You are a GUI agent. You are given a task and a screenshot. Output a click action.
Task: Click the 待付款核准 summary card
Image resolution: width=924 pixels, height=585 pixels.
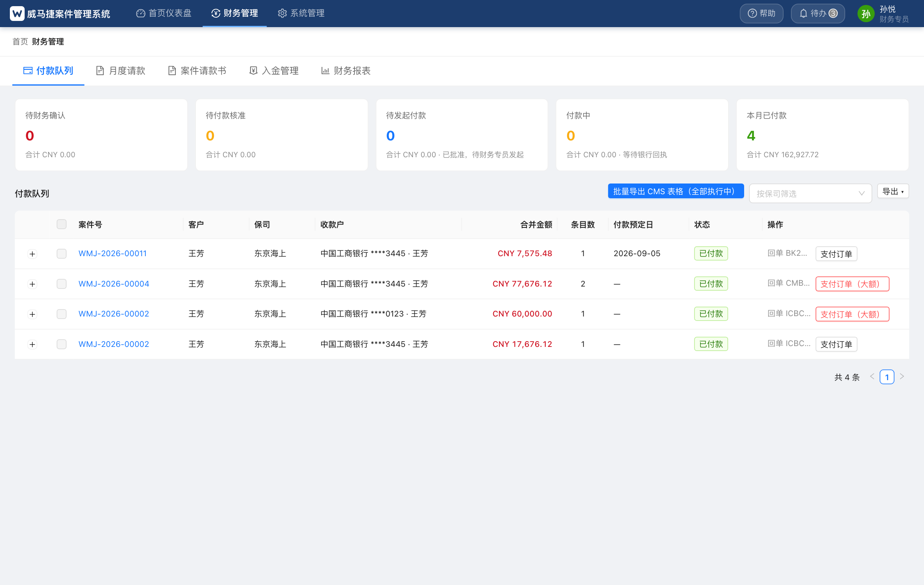coord(282,135)
